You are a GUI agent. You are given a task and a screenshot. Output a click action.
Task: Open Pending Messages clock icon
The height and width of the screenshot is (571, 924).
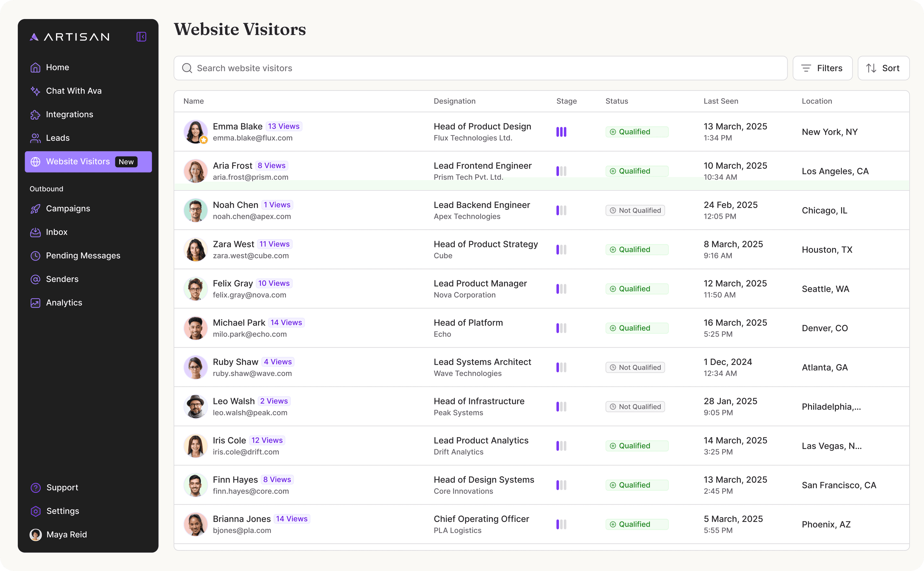coord(35,256)
